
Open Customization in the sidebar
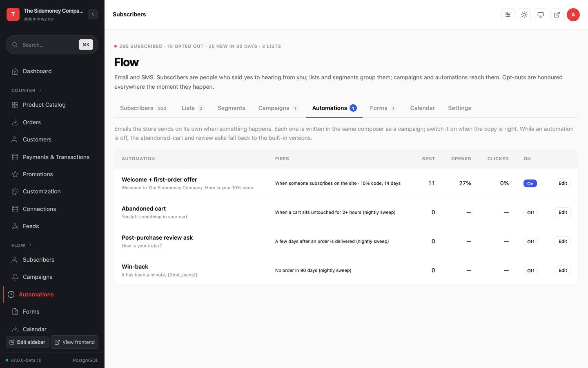pos(52,191)
